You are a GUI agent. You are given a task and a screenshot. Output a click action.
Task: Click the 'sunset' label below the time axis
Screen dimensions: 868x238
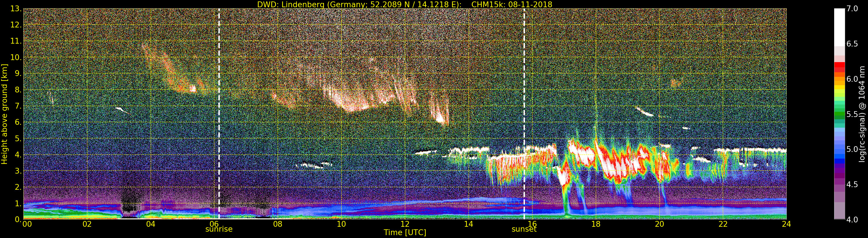[524, 229]
